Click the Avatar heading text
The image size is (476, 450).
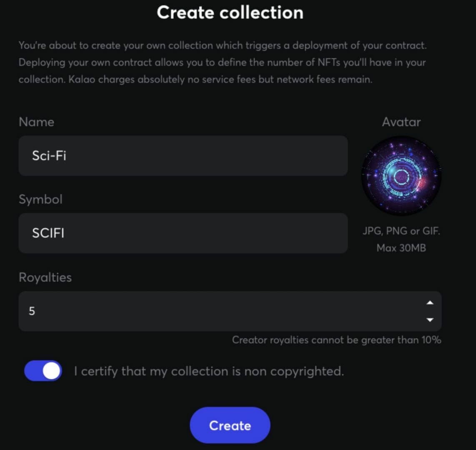401,122
